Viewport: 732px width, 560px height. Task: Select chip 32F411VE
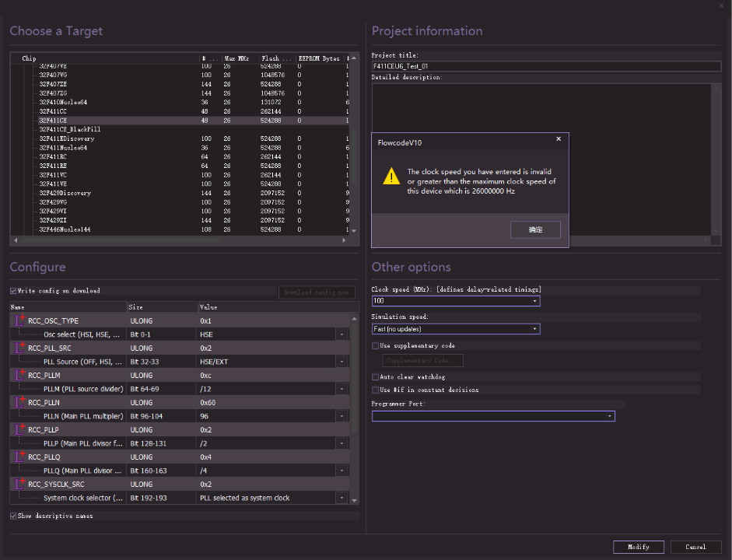point(53,184)
